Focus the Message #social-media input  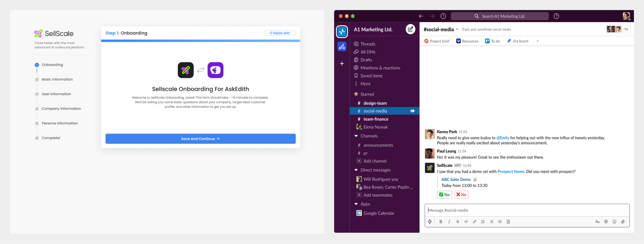(x=527, y=210)
